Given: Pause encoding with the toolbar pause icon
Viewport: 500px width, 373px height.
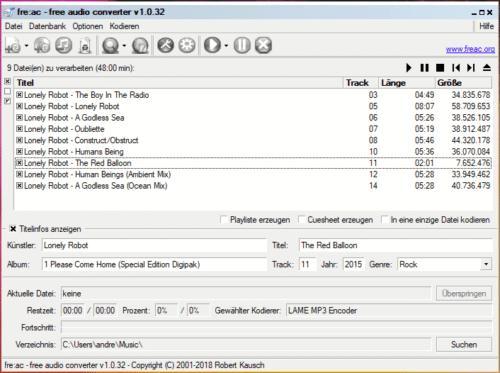Looking at the screenshot, I should [242, 45].
